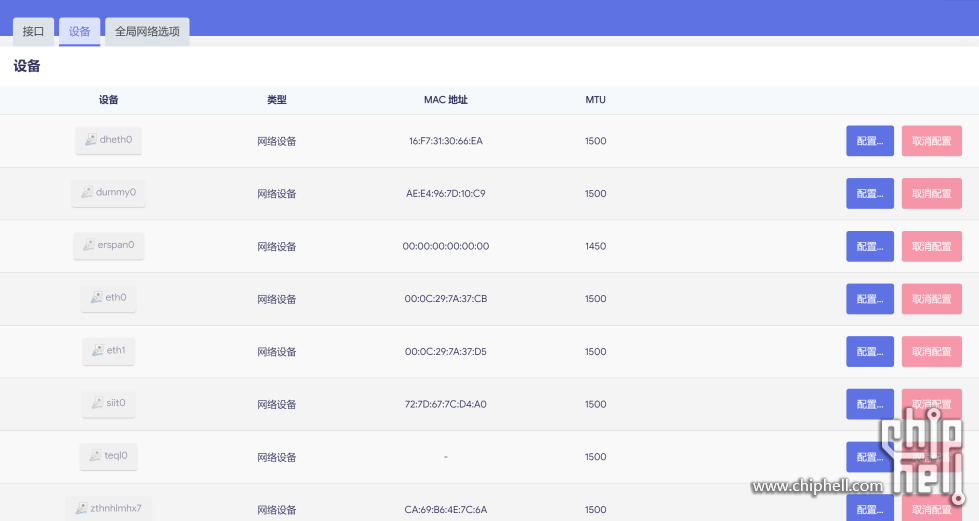
Task: Click the erspan0 device badge
Action: tap(109, 245)
